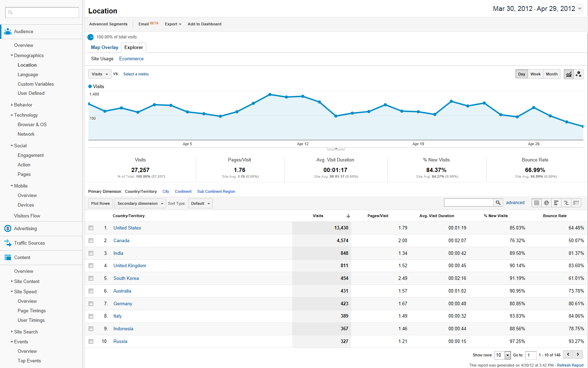Viewport: 588px width, 368px height.
Task: Select the Data table view icon
Action: 536,203
